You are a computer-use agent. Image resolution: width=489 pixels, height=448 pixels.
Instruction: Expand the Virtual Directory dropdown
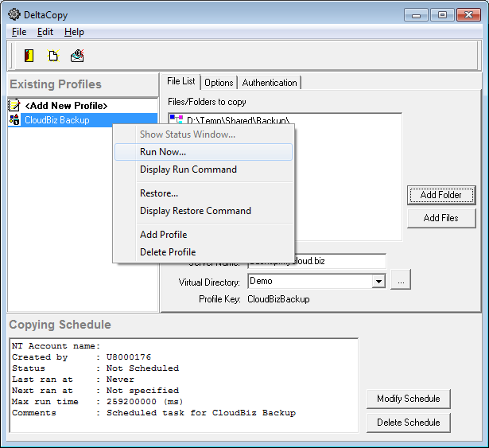(378, 281)
